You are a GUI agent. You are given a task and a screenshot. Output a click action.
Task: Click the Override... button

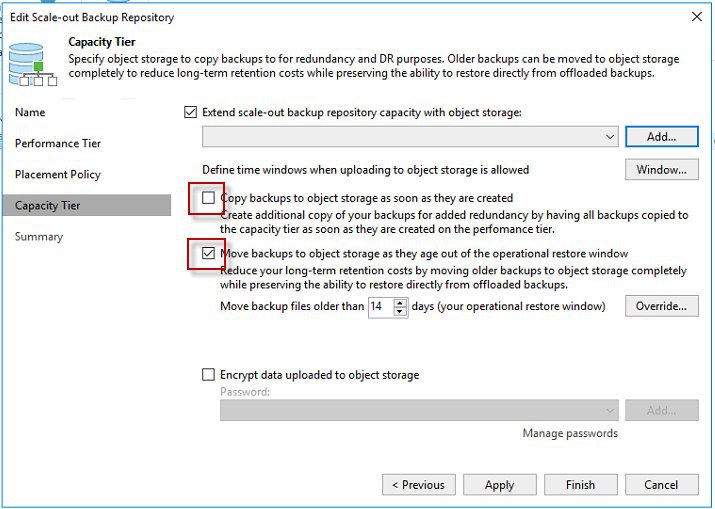click(x=662, y=306)
